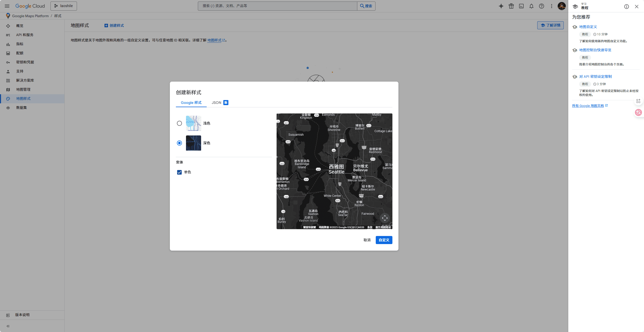Viewport: 644px width, 332px height.
Task: Click the 教程 graduation cap header icon
Action: (575, 7)
